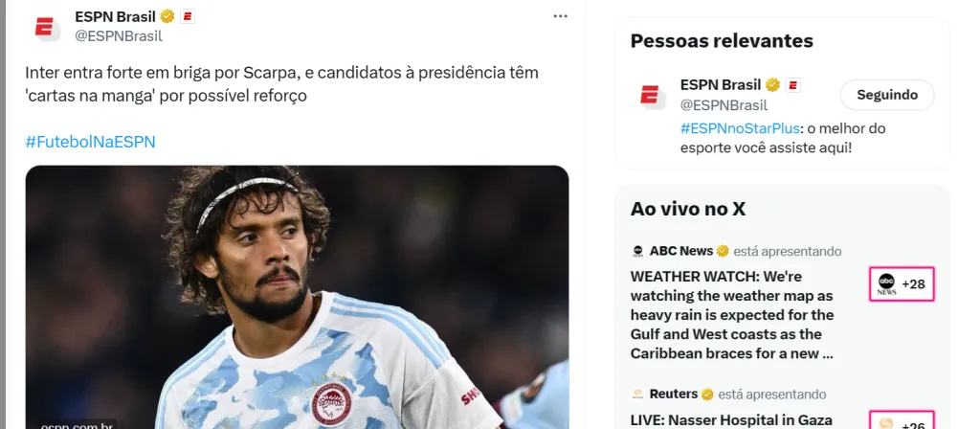Open the Scarpa article photo
Screen dimensions: 980x429
[297, 297]
